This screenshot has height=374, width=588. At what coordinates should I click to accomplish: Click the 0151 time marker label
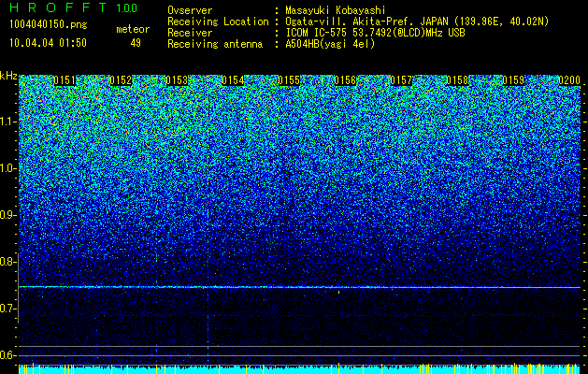tap(65, 80)
